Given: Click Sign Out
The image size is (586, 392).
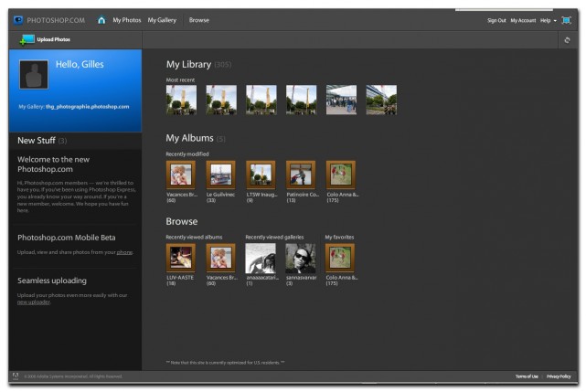Looking at the screenshot, I should (x=496, y=20).
